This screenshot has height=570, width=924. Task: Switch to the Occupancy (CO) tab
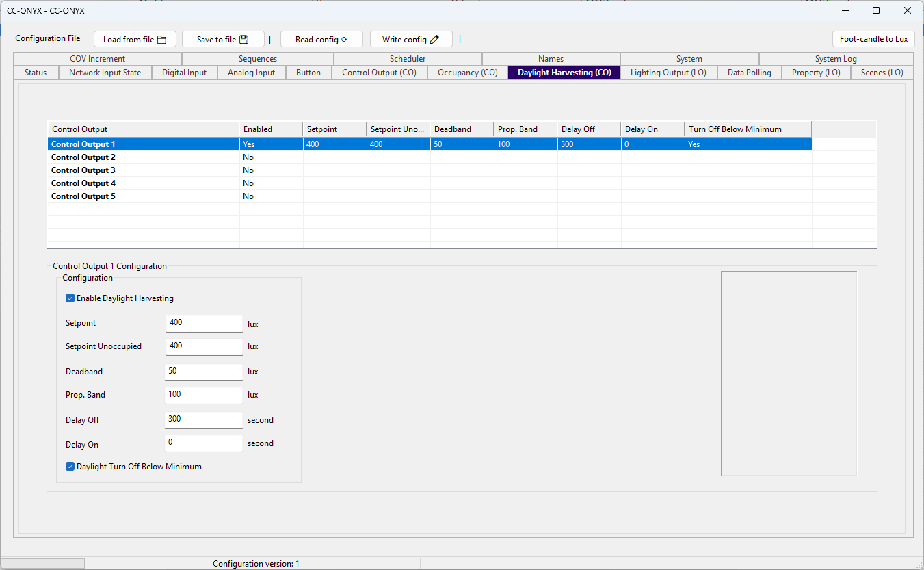(x=468, y=73)
